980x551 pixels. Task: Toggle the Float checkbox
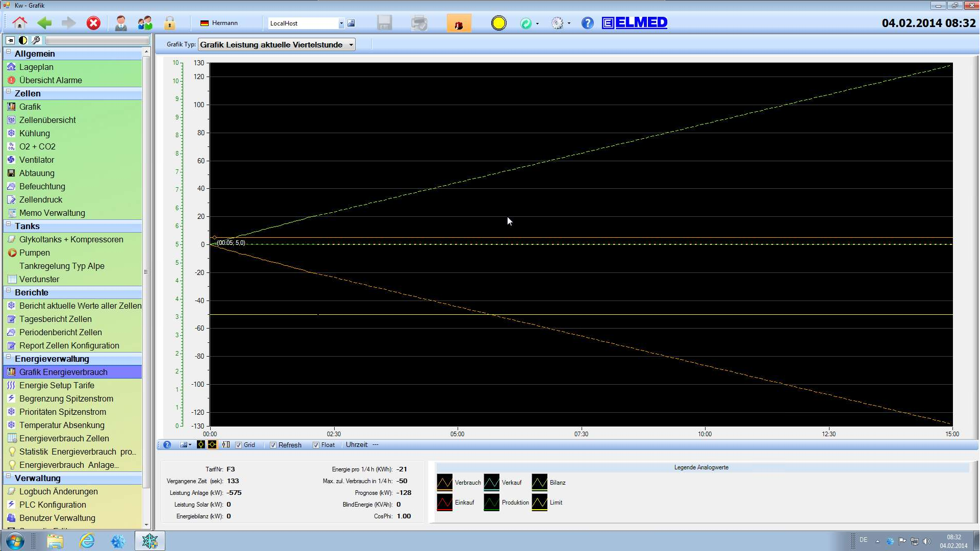click(x=316, y=445)
